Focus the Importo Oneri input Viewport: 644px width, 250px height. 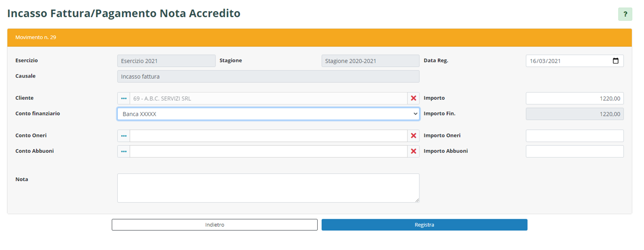(x=574, y=136)
